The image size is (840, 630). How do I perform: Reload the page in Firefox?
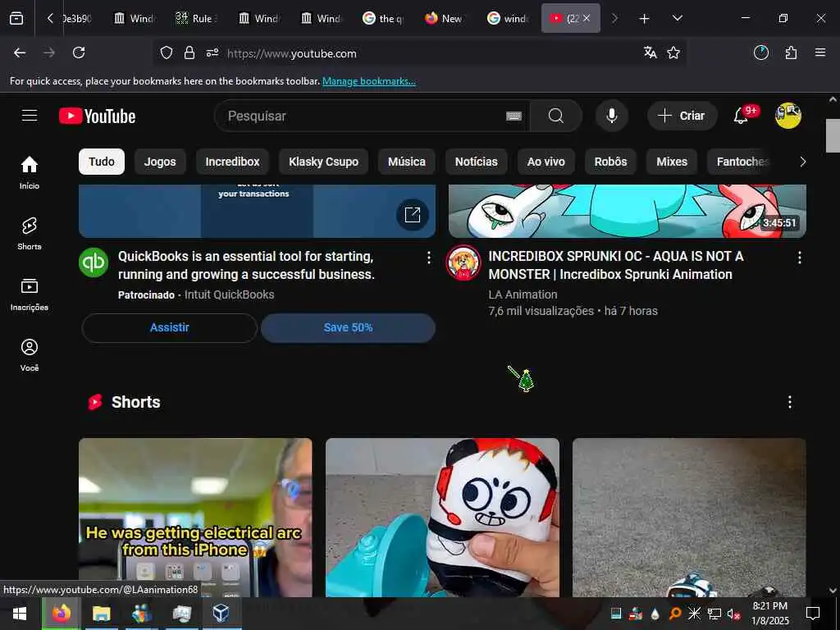pyautogui.click(x=79, y=52)
